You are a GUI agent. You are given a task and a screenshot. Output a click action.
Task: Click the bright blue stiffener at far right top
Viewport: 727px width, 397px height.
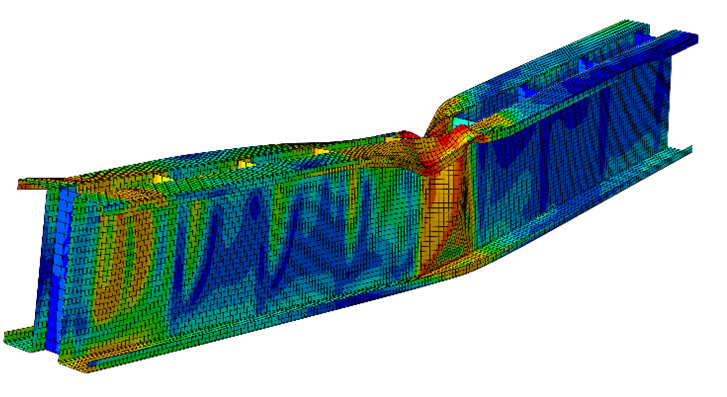[x=643, y=38]
